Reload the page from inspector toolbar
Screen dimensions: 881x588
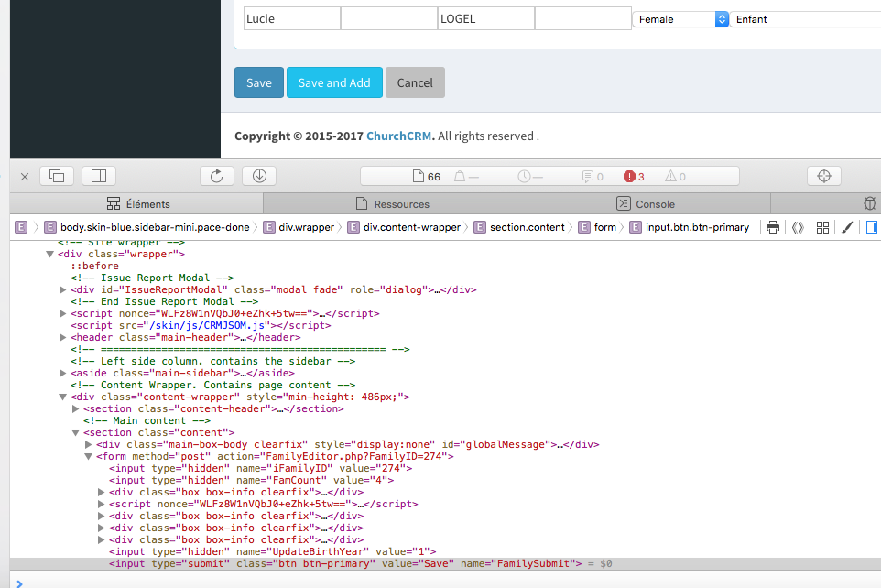(217, 176)
